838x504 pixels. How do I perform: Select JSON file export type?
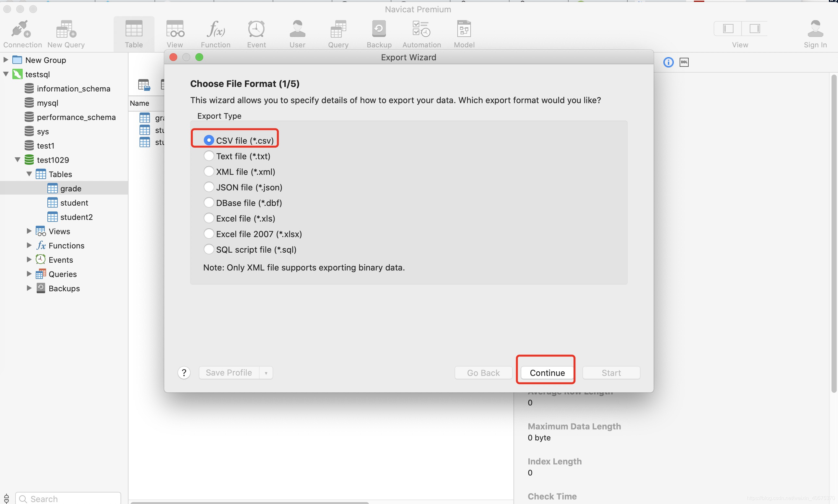tap(209, 187)
